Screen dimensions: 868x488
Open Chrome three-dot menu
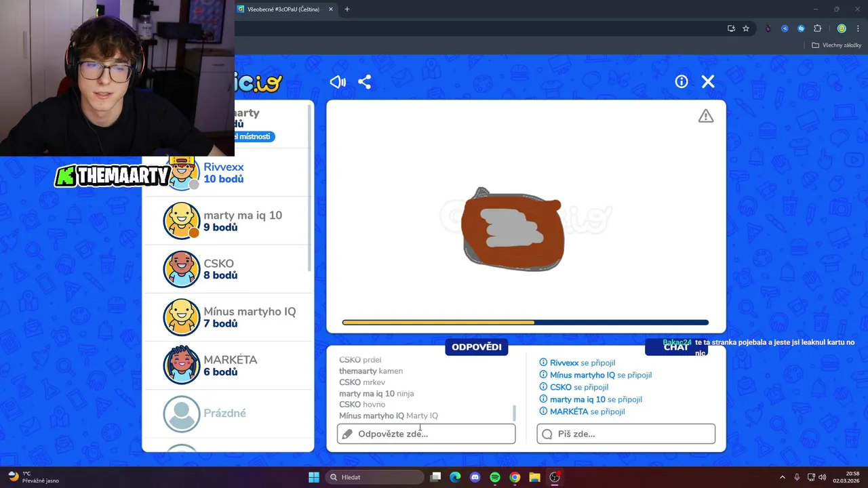pos(858,28)
